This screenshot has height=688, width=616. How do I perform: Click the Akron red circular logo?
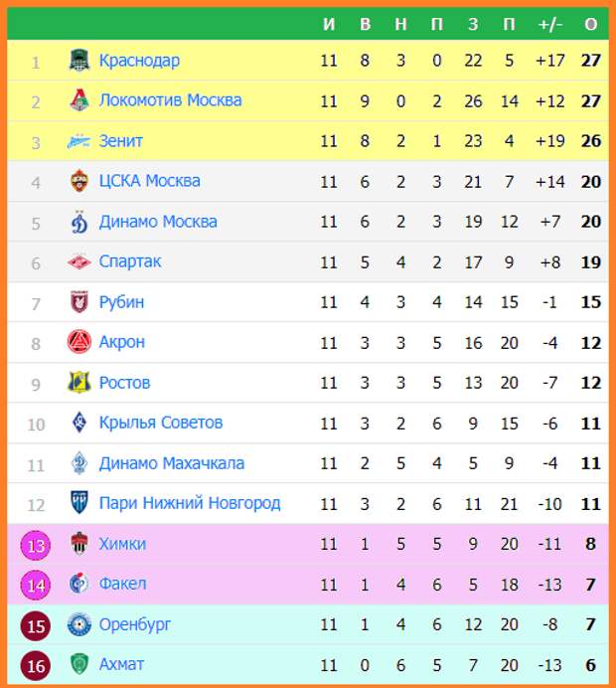click(x=79, y=342)
